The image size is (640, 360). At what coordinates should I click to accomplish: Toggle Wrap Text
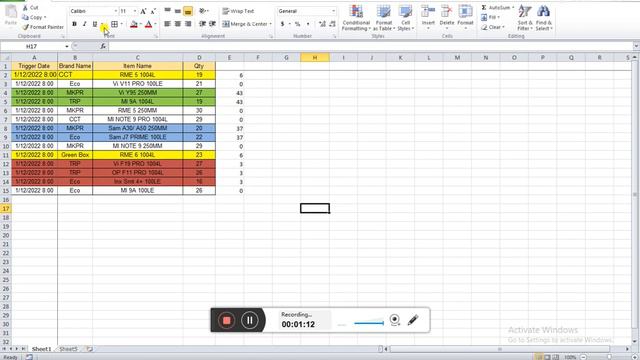pyautogui.click(x=238, y=11)
